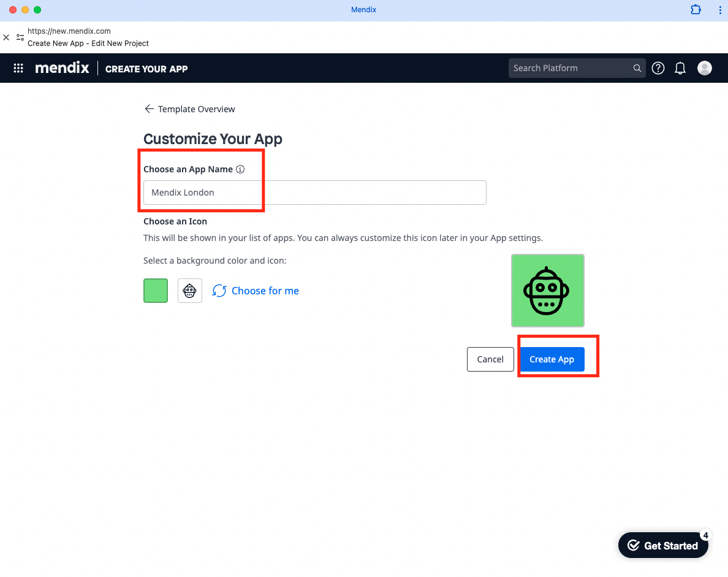Click the browser extension puzzle icon
The image size is (728, 577).
point(696,9)
